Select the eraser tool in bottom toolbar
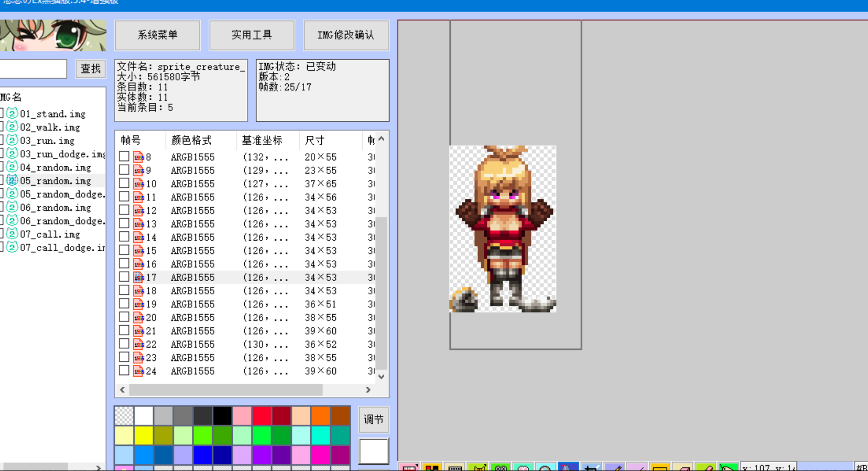The width and height of the screenshot is (868, 471). 682,467
